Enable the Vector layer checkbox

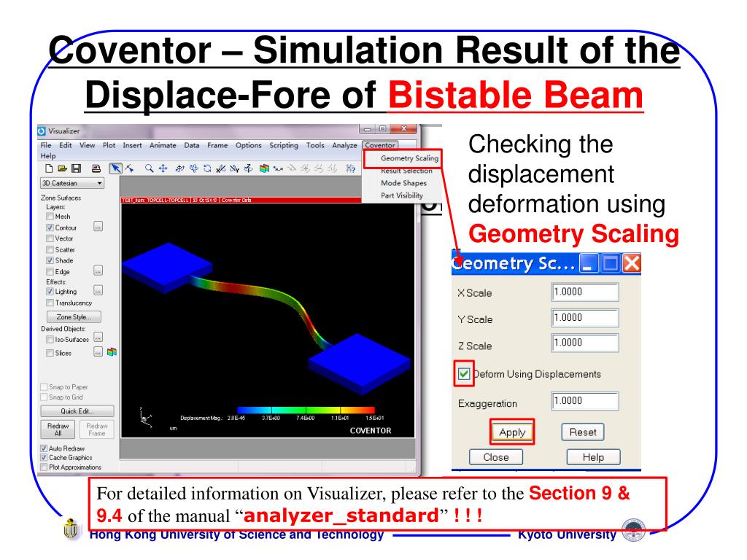coord(50,238)
